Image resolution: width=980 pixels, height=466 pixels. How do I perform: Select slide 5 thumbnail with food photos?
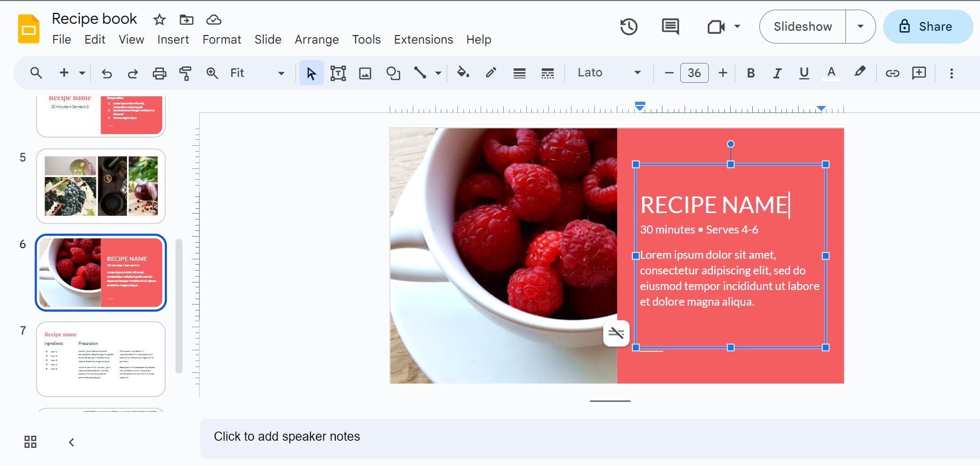coord(101,186)
